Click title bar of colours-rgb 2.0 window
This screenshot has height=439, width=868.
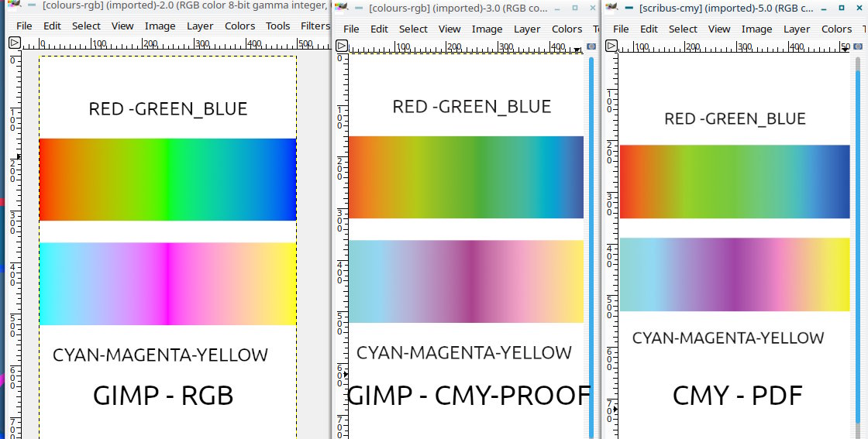point(169,5)
